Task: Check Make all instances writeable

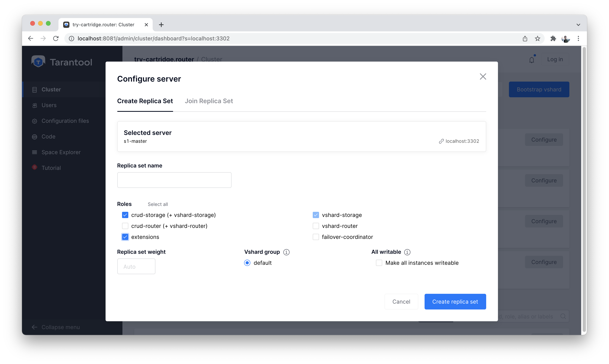Action: (379, 263)
